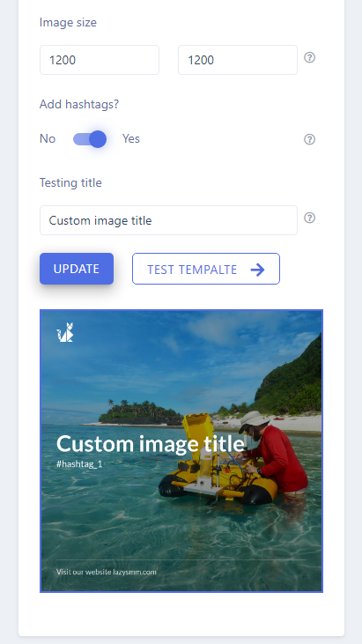Click the 'Custom image title' text on preview
Image resolution: width=362 pixels, height=644 pixels.
(x=151, y=444)
